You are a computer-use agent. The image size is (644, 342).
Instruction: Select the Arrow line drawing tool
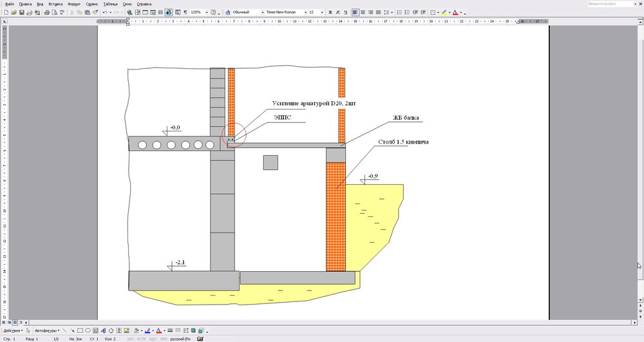pos(72,330)
